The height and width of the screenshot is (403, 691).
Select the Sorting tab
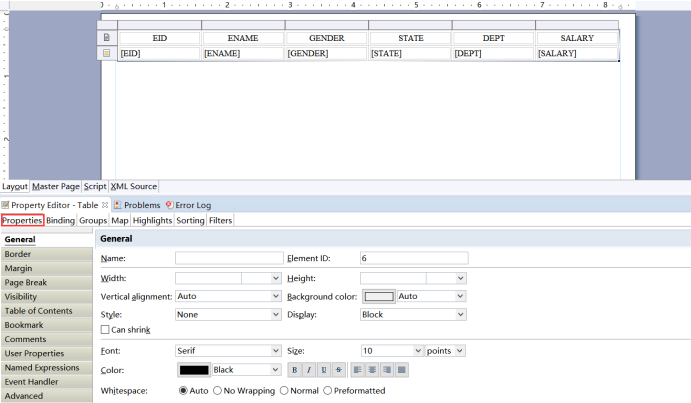pyautogui.click(x=190, y=220)
